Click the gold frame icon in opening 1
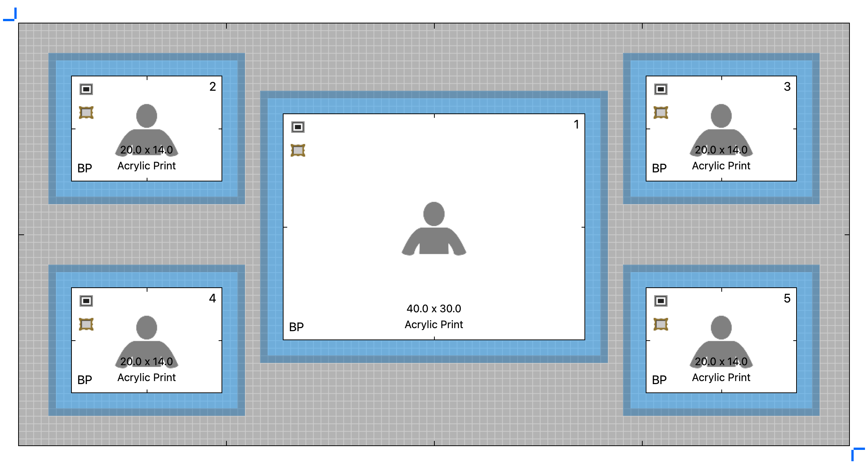The width and height of the screenshot is (868, 465). (x=298, y=150)
